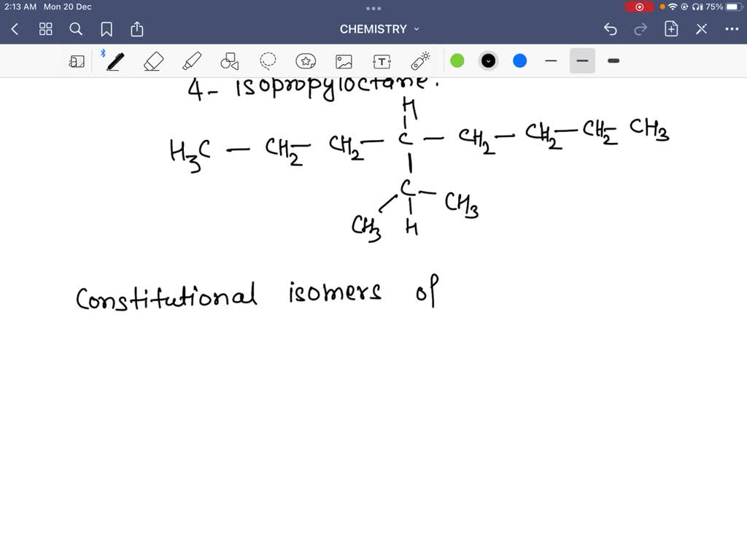
Task: Activate the Lasso selection tool
Action: [268, 61]
